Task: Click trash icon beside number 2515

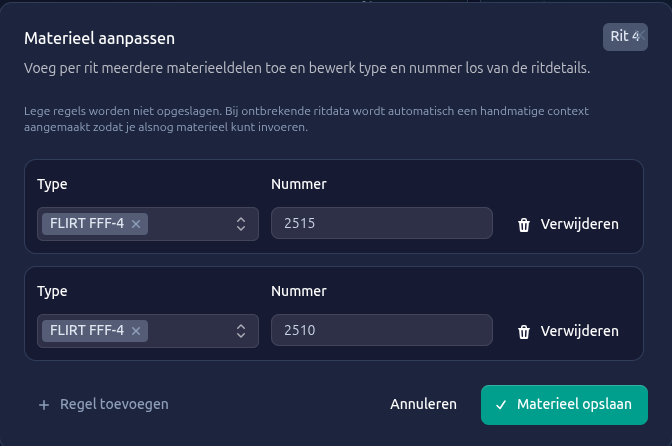Action: 524,224
